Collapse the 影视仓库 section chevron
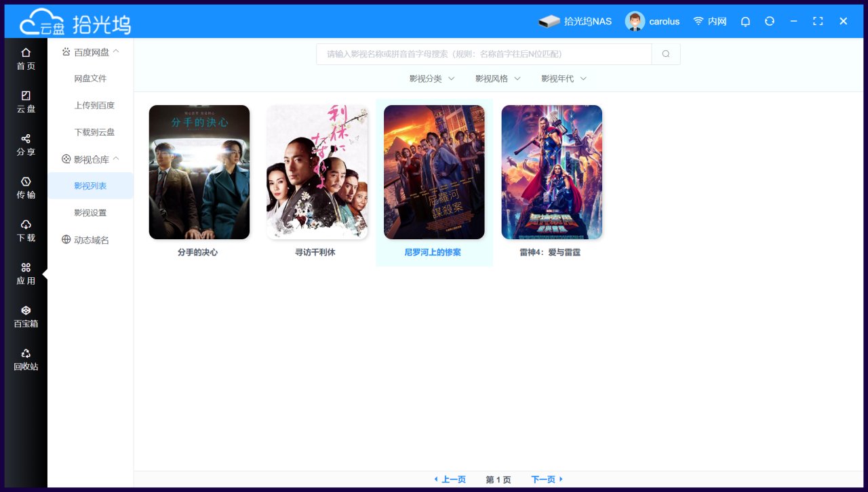The width and height of the screenshot is (868, 492). (x=116, y=159)
